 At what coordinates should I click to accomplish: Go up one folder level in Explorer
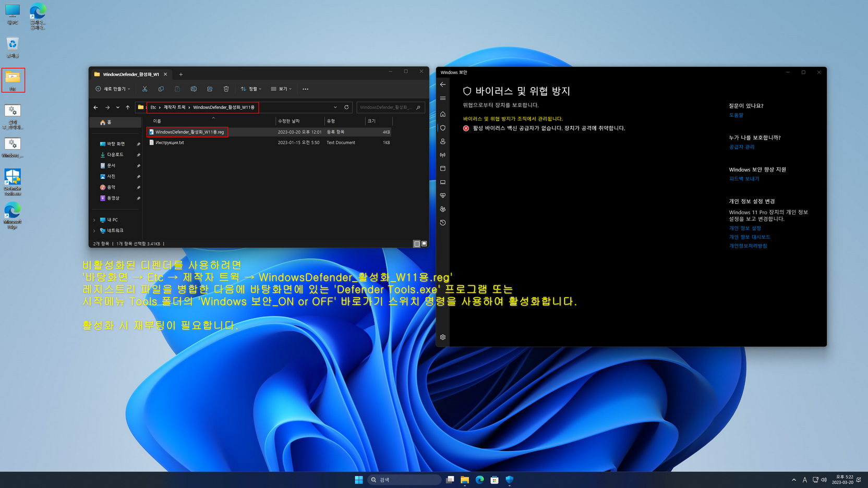(x=128, y=107)
